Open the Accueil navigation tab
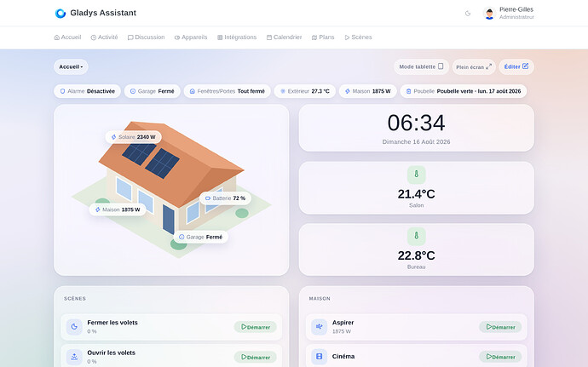The width and height of the screenshot is (588, 367). (x=67, y=37)
